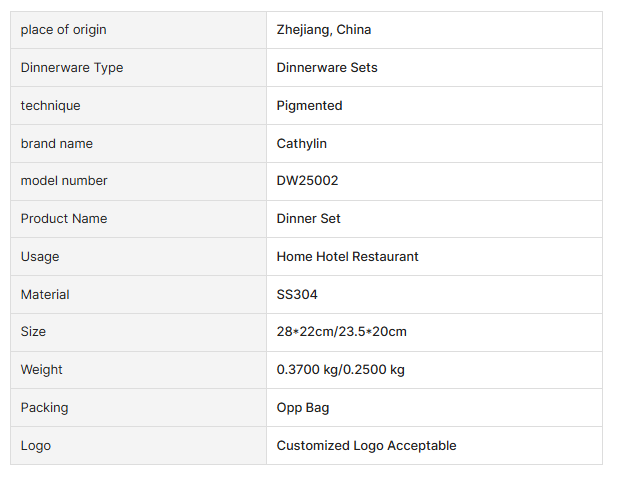This screenshot has height=477, width=617.
Task: Select the 'Opp Bag' packing value
Action: 303,408
